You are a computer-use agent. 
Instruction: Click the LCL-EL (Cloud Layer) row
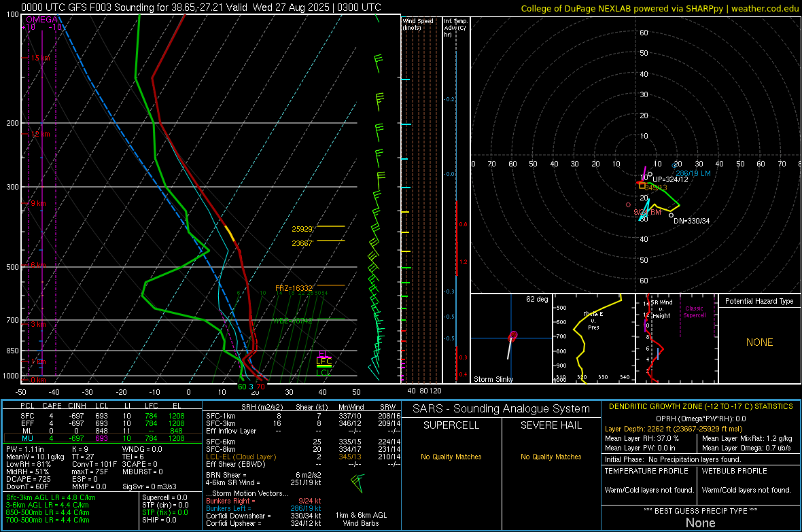point(303,457)
